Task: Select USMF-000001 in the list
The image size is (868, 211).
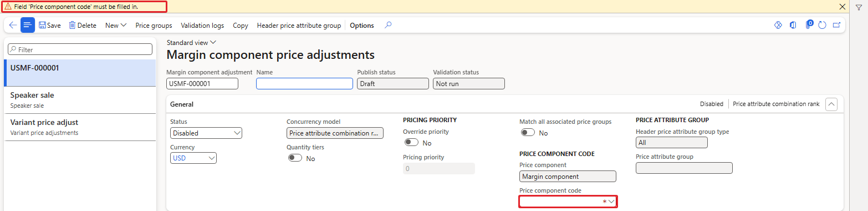Action: [x=80, y=73]
